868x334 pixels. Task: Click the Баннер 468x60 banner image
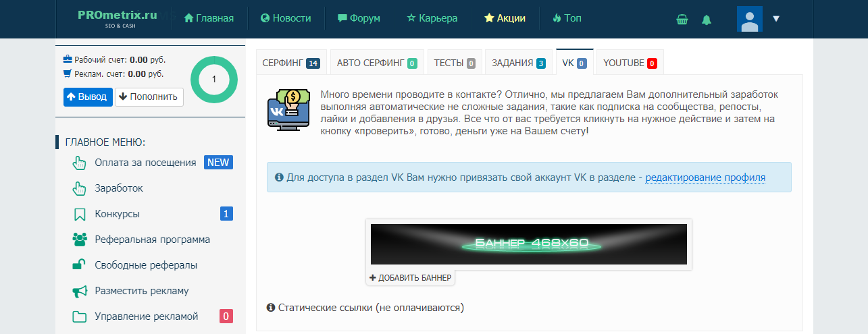pos(529,244)
